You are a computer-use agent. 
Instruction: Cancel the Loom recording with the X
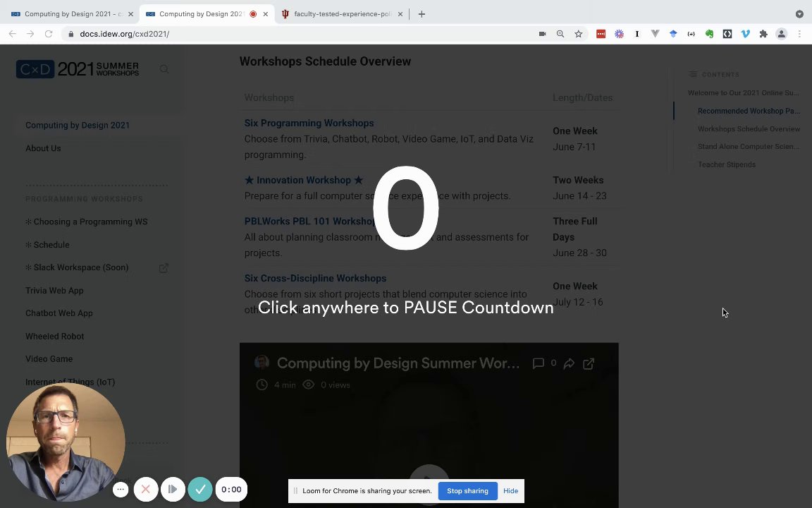(145, 489)
